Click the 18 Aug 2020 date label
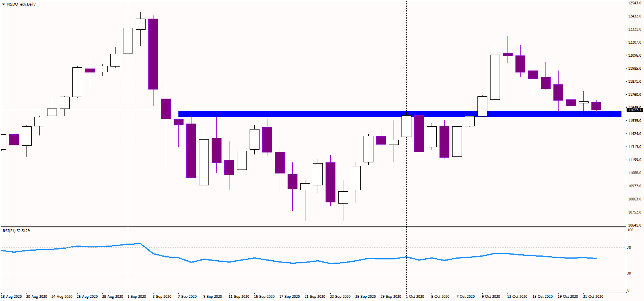This screenshot has width=644, height=301. click(x=11, y=297)
